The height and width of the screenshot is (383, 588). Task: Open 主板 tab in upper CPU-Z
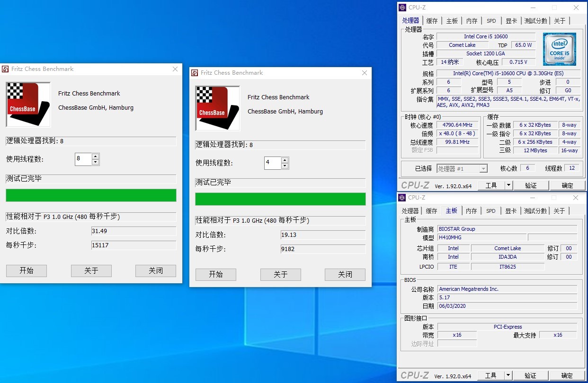tap(452, 21)
